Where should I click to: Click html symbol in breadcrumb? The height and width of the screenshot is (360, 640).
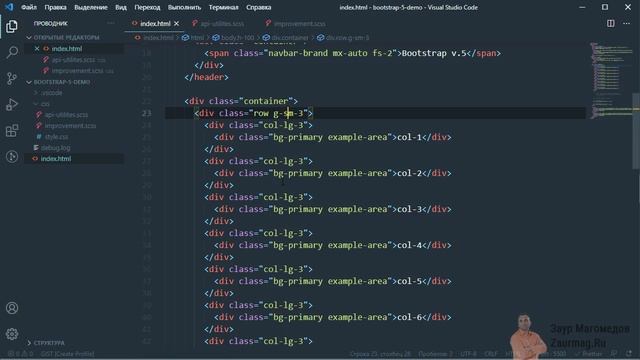pyautogui.click(x=193, y=38)
